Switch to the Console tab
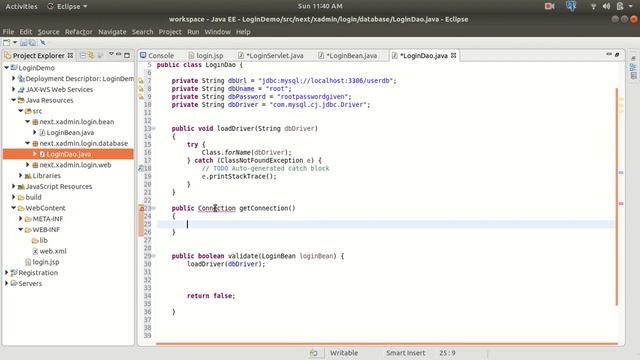 tap(157, 56)
